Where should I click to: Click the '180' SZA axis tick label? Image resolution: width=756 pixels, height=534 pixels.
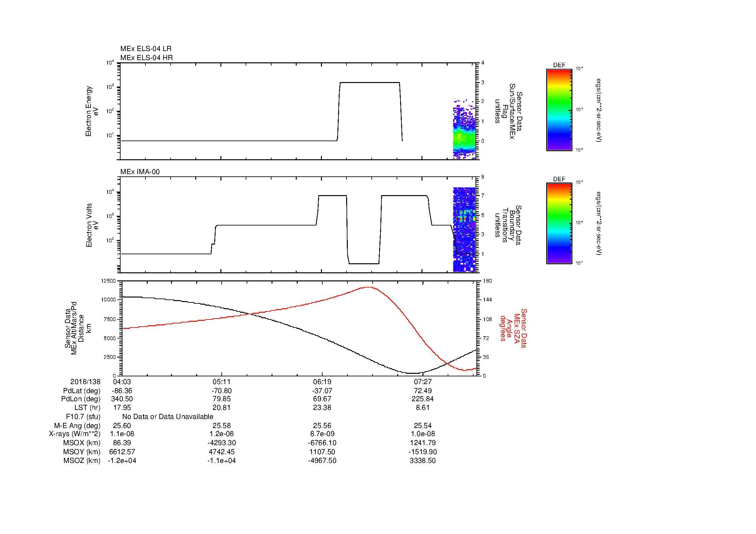tap(487, 281)
